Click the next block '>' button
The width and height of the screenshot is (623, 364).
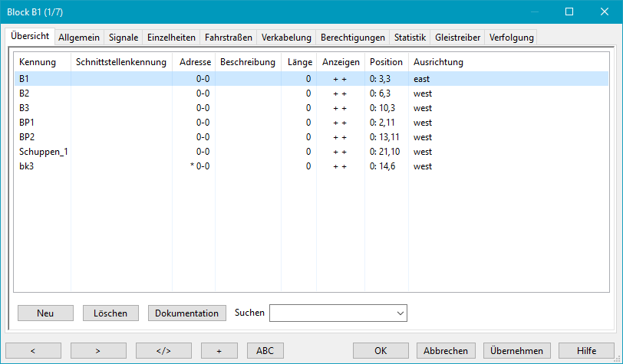(98, 351)
